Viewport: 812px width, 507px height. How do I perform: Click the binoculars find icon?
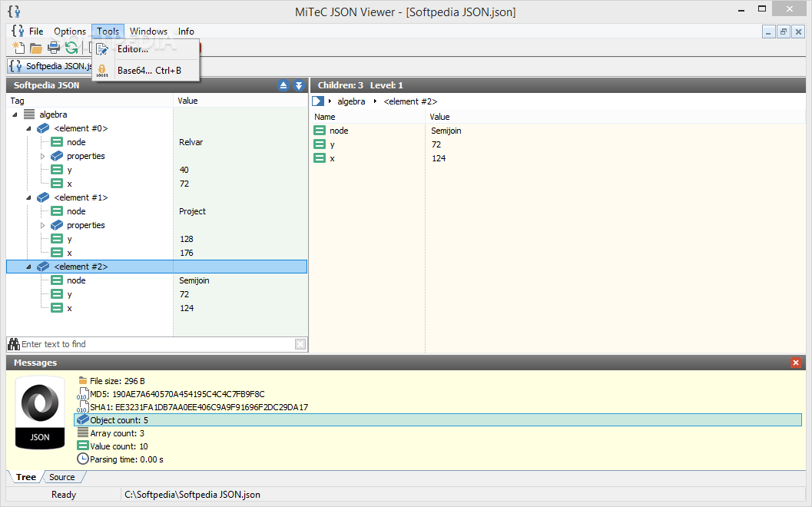click(14, 344)
